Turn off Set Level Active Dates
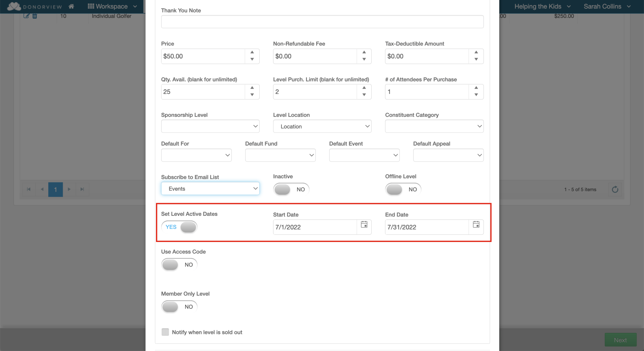The height and width of the screenshot is (351, 644). coord(179,227)
